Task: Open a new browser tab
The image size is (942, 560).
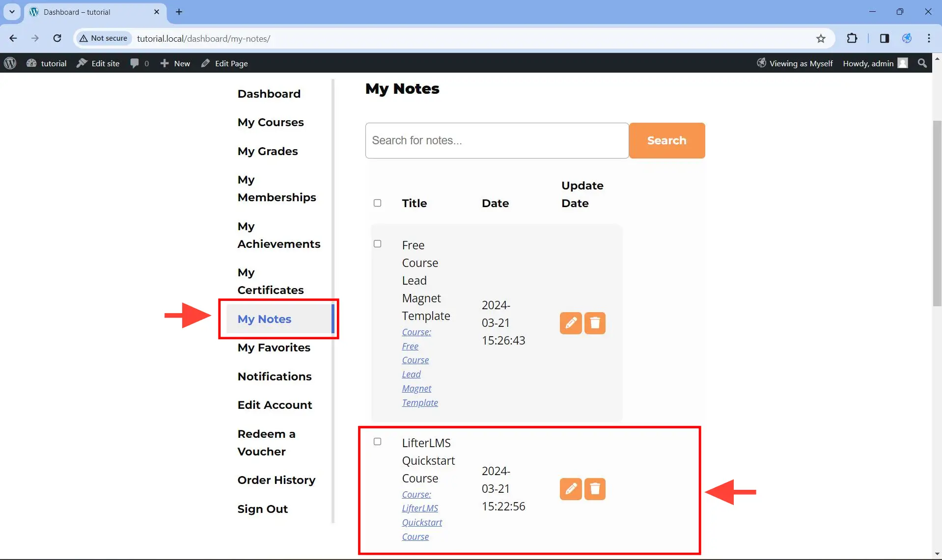Action: pos(179,12)
